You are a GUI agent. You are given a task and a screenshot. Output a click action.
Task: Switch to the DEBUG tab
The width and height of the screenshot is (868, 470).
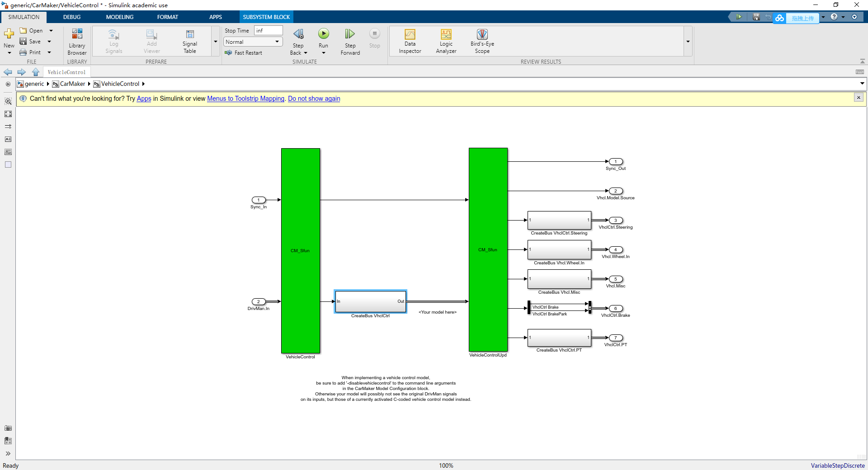(72, 17)
